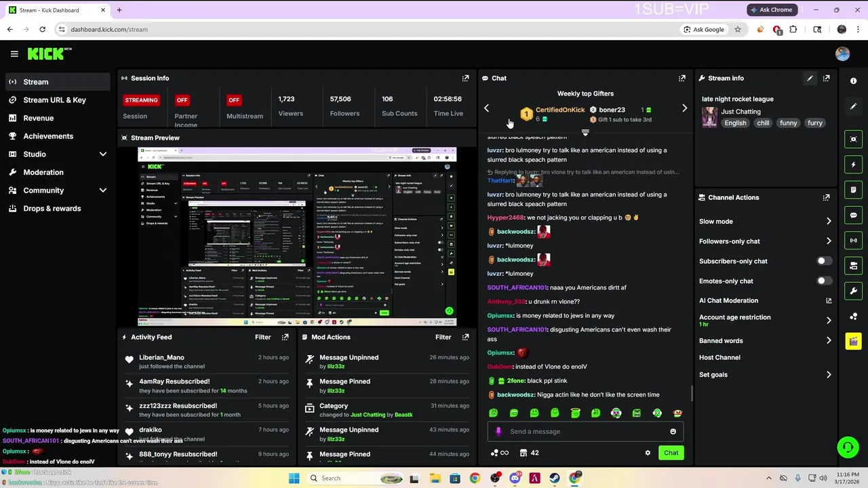This screenshot has height=488, width=868.
Task: Pop out the Chat panel
Action: (682, 79)
